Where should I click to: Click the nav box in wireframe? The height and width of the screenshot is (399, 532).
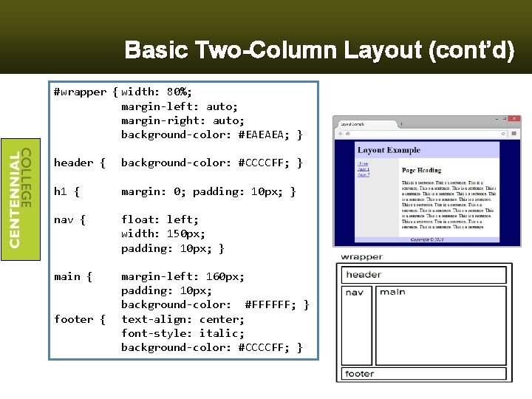point(357,326)
